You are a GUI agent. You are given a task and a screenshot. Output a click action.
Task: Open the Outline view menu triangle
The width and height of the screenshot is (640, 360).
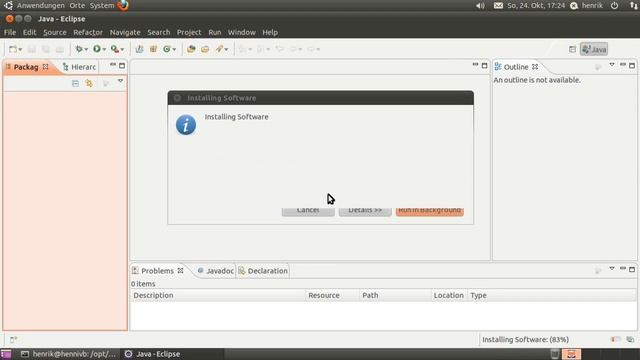pyautogui.click(x=612, y=65)
